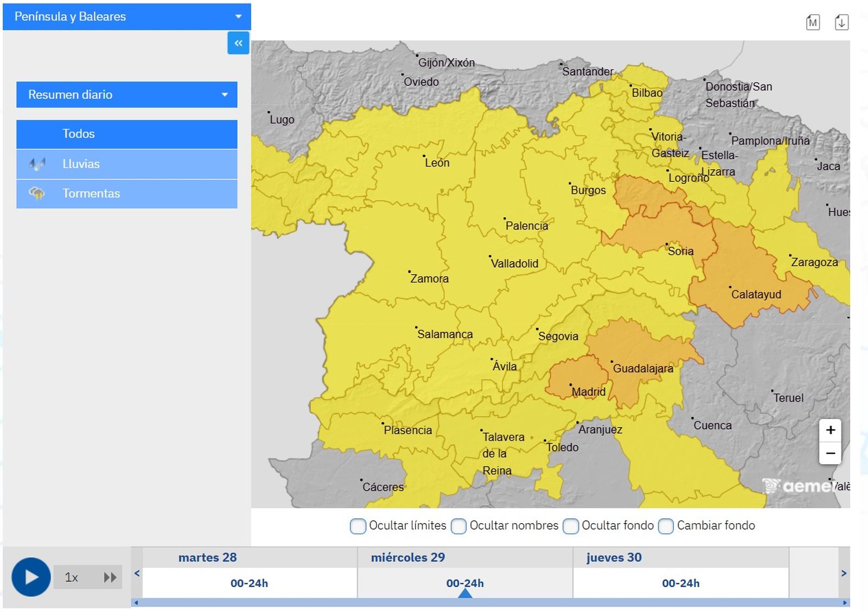Select the Lluvias warning filter
868x611 pixels.
click(x=126, y=164)
